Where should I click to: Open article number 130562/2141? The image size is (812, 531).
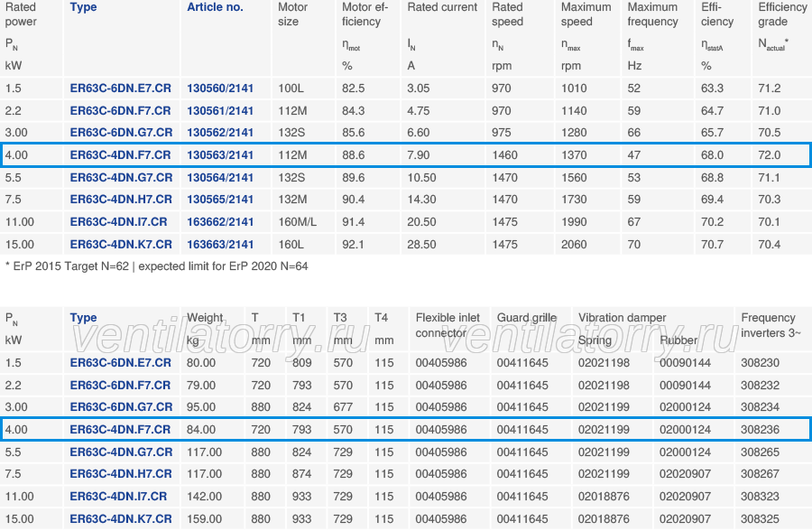tap(220, 132)
